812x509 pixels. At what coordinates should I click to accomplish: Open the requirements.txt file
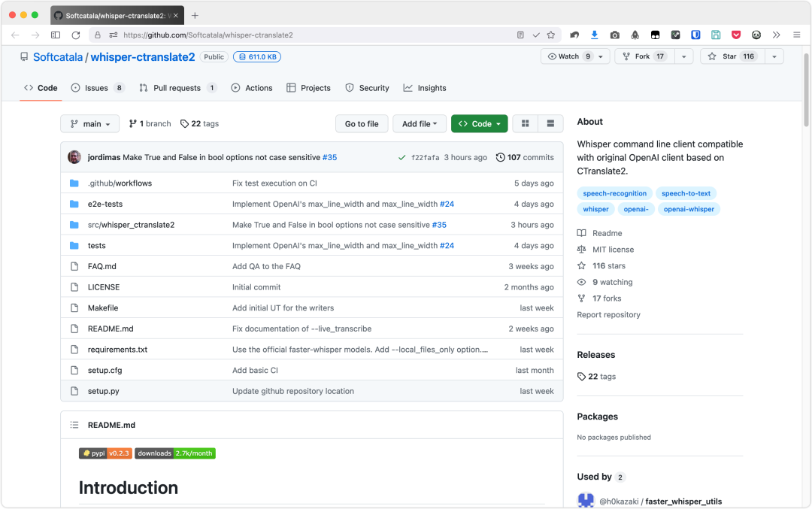coord(117,350)
